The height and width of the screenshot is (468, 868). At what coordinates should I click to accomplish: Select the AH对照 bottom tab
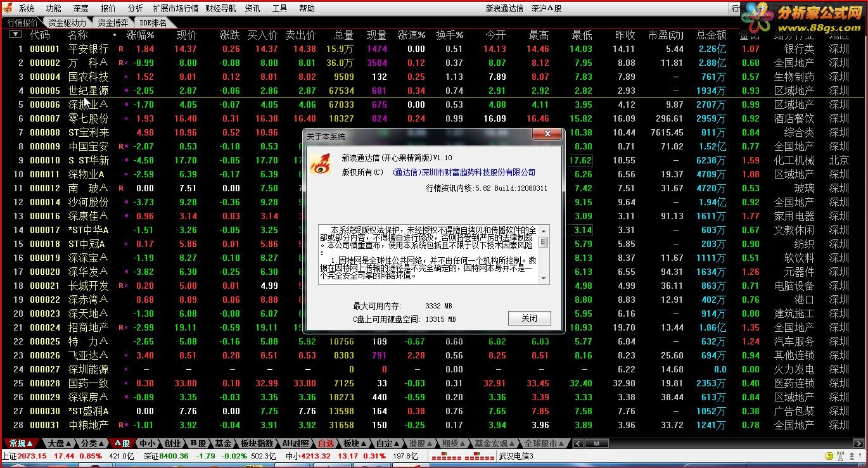[x=296, y=443]
